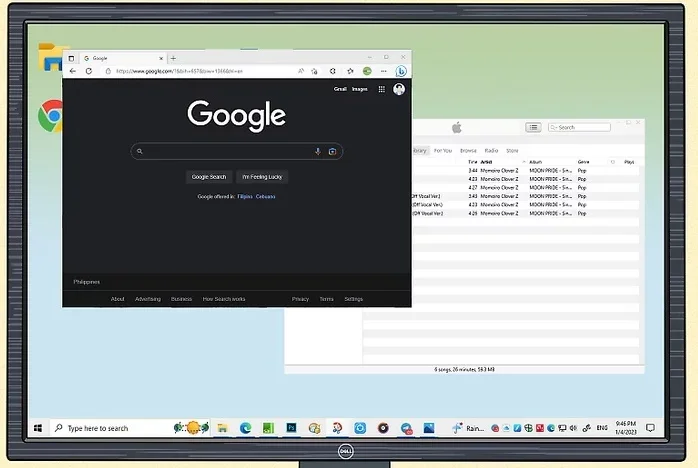Open Gmail link on Google page
698x468 pixels.
[340, 89]
